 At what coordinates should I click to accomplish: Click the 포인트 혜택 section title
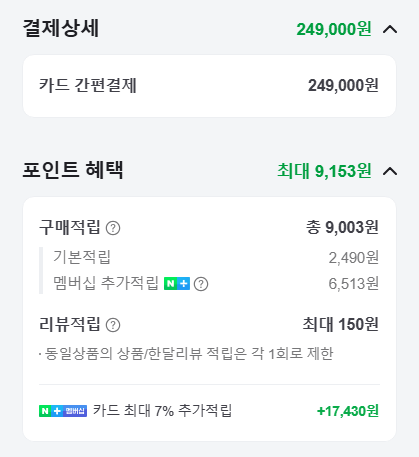pos(73,170)
